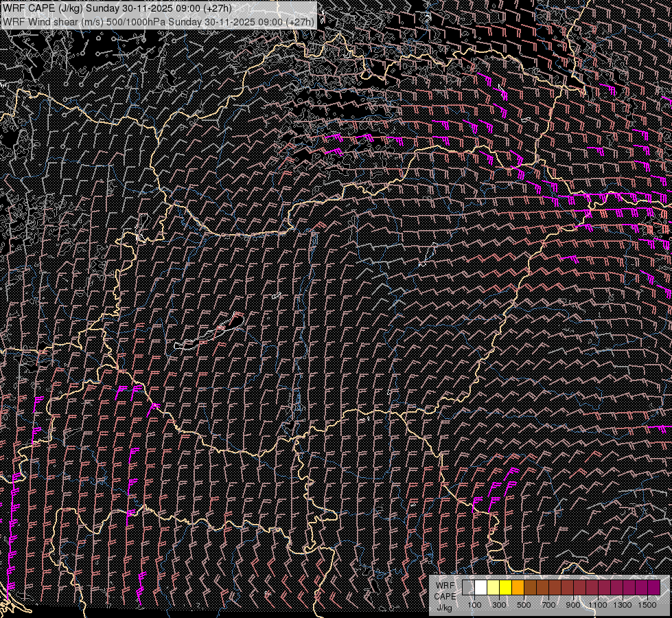This screenshot has width=672, height=618.
Task: Select the 700 legend value label
Action: point(548,605)
